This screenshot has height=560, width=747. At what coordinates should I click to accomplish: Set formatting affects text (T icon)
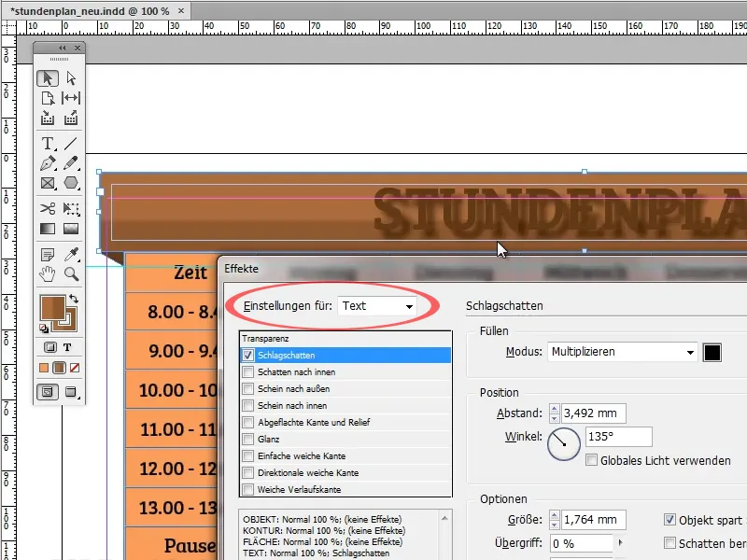(67, 347)
